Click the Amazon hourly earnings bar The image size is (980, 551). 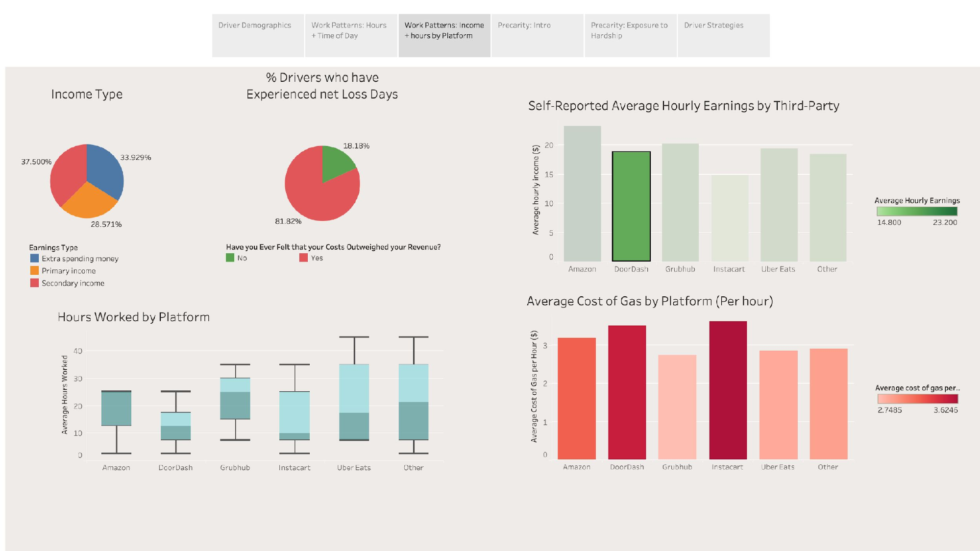click(x=582, y=193)
